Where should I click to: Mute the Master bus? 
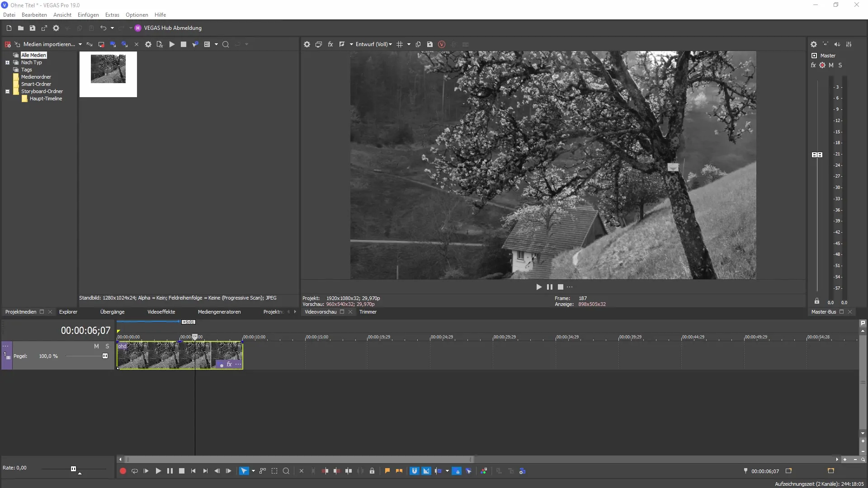coord(831,65)
